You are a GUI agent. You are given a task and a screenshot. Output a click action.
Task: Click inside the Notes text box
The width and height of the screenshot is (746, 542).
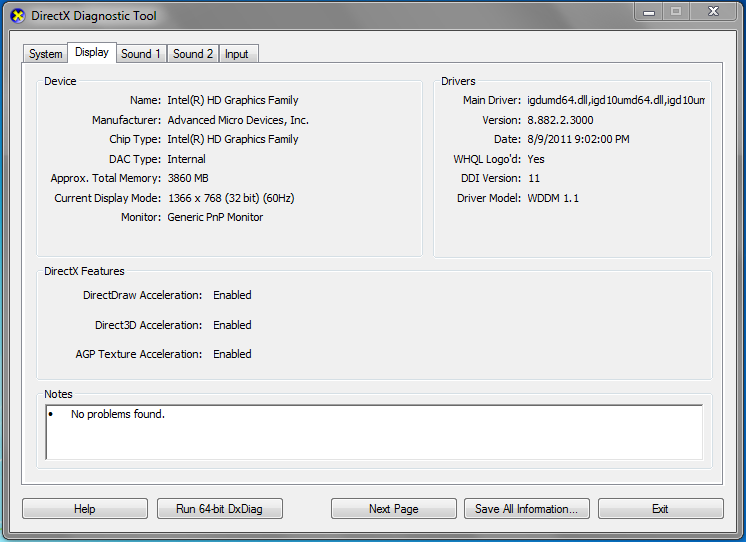coord(374,432)
